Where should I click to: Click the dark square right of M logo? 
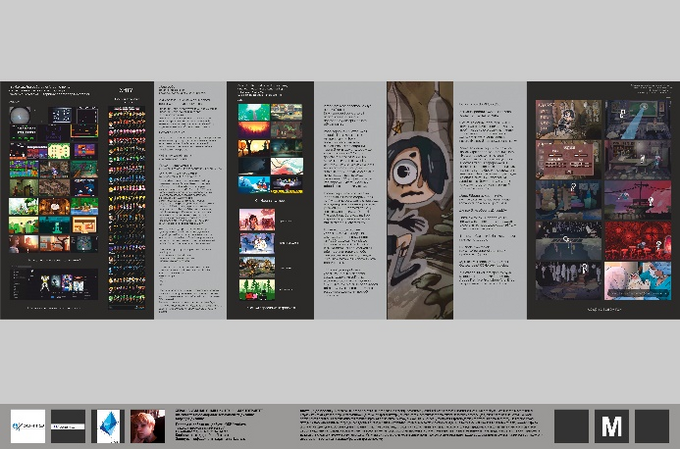651,426
